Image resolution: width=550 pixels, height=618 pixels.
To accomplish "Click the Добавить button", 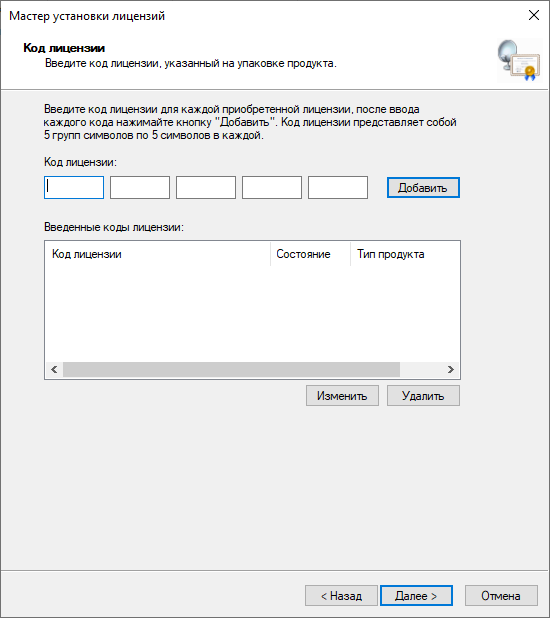I will pyautogui.click(x=423, y=188).
